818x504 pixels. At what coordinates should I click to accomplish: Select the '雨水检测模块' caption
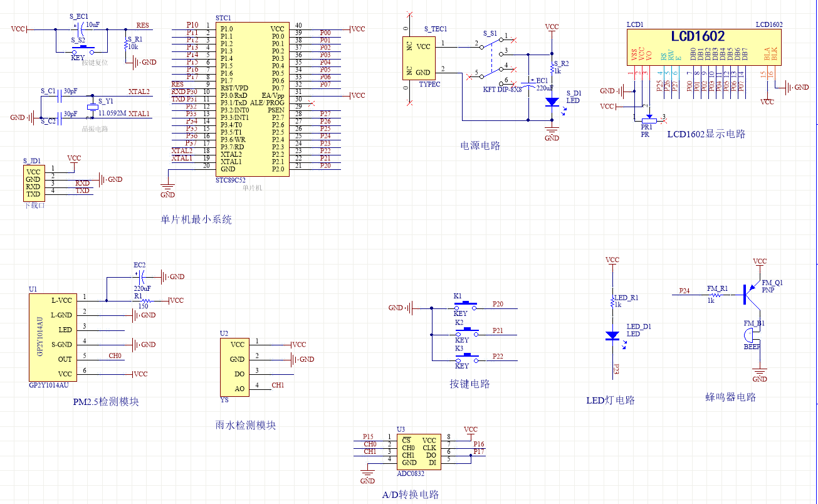point(246,424)
